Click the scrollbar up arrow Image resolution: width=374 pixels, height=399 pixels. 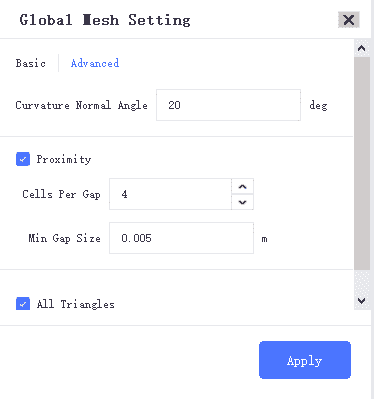tap(362, 49)
